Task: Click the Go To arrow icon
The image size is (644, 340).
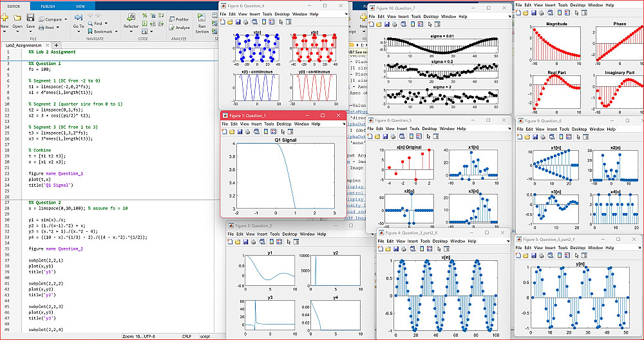Action: [x=79, y=17]
